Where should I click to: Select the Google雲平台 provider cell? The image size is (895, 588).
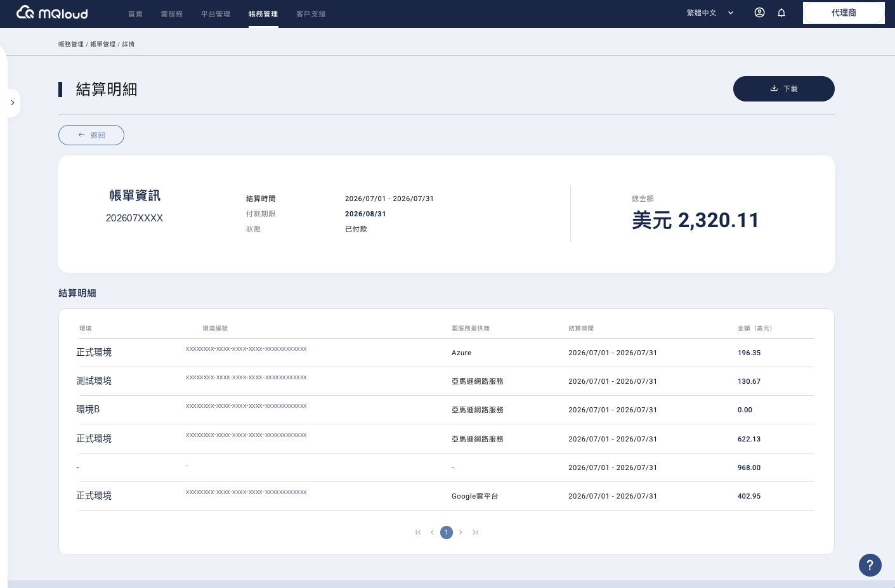475,497
